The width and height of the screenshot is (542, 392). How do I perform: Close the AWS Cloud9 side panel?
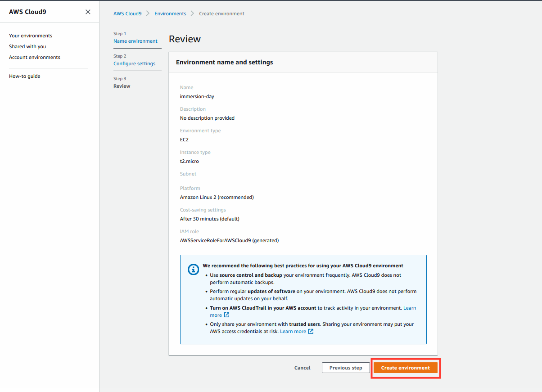[x=88, y=12]
